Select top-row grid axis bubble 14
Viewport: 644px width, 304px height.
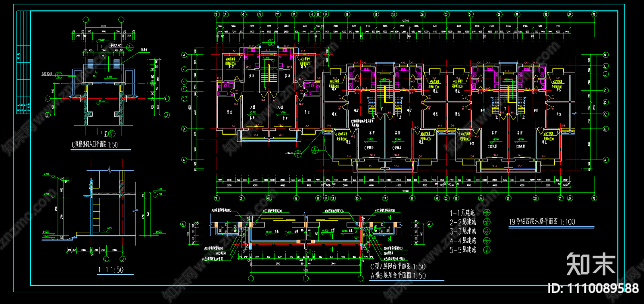tap(347, 14)
